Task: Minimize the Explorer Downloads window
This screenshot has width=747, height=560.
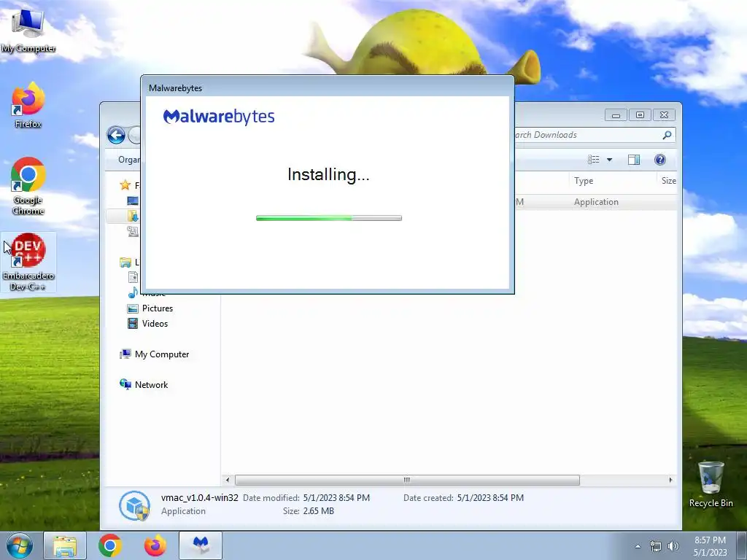Action: pos(616,114)
